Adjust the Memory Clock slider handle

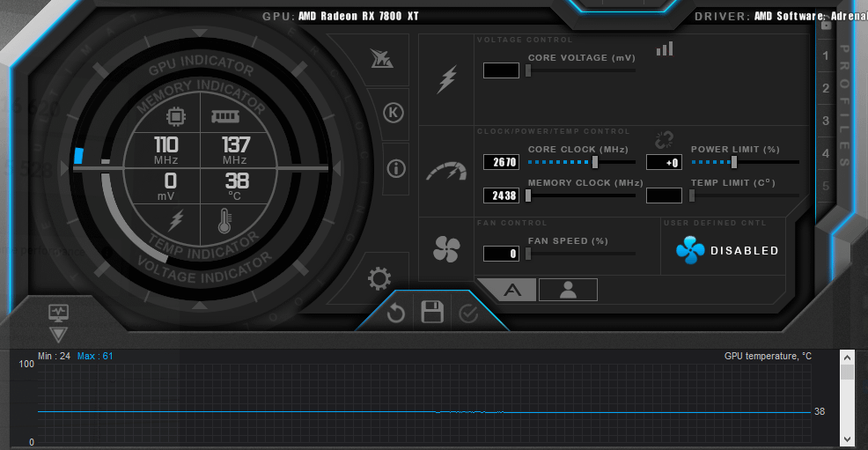[528, 195]
